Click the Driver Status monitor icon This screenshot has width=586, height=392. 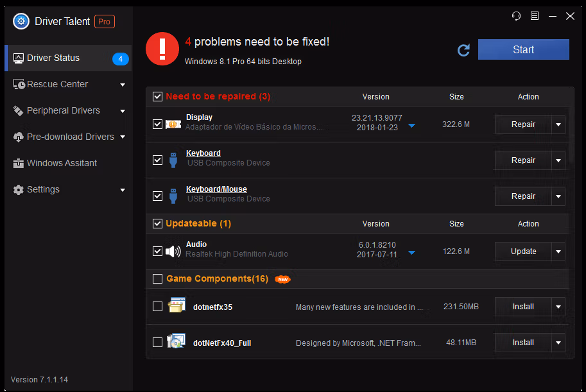click(19, 58)
